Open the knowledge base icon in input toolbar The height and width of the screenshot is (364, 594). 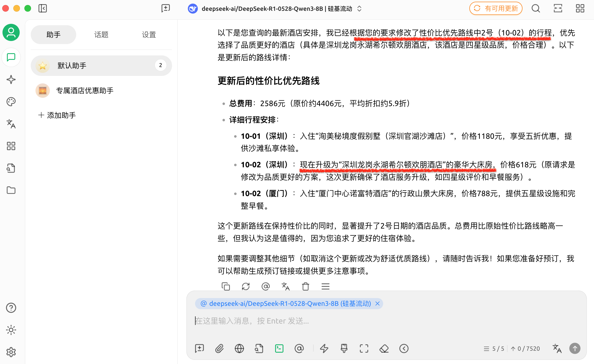(259, 348)
